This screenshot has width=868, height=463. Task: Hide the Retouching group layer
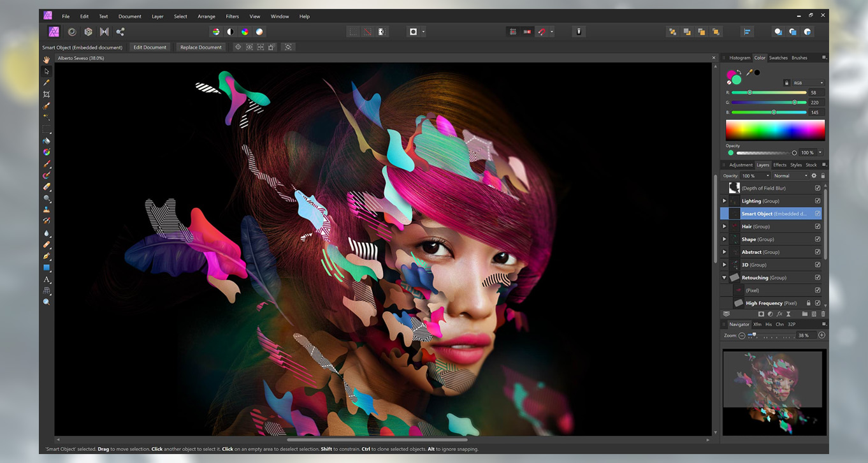818,277
